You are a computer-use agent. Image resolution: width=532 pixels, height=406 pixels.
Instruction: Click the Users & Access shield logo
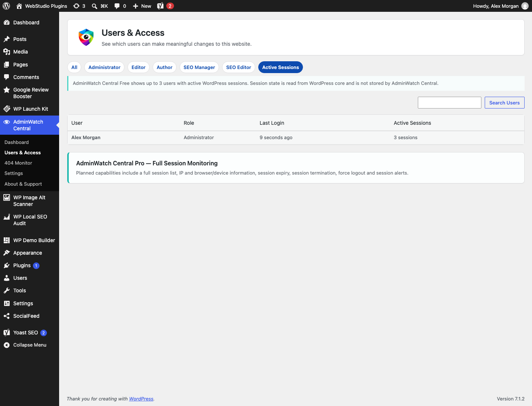(x=86, y=37)
